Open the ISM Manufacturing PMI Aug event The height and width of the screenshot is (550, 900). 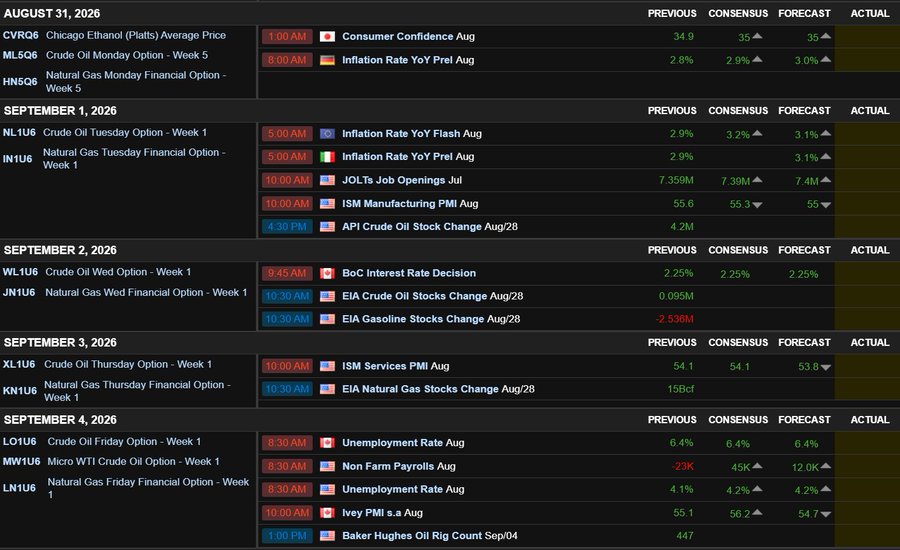[x=410, y=204]
